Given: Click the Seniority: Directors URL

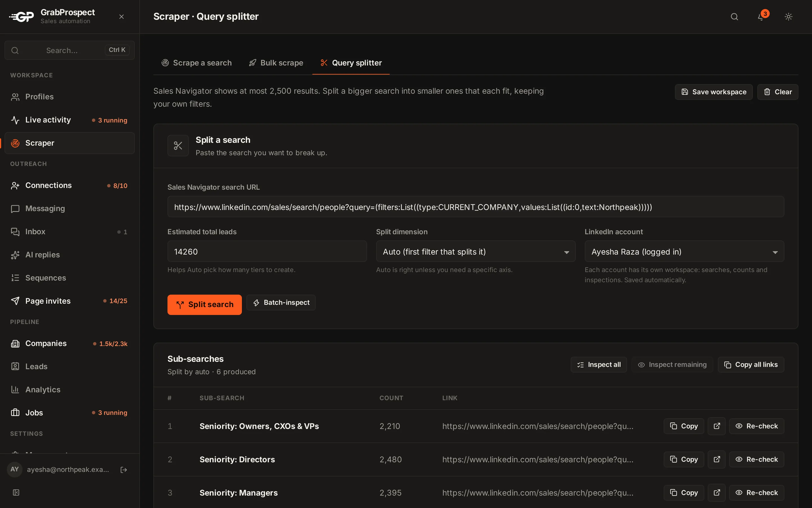Looking at the screenshot, I should click(x=538, y=460).
